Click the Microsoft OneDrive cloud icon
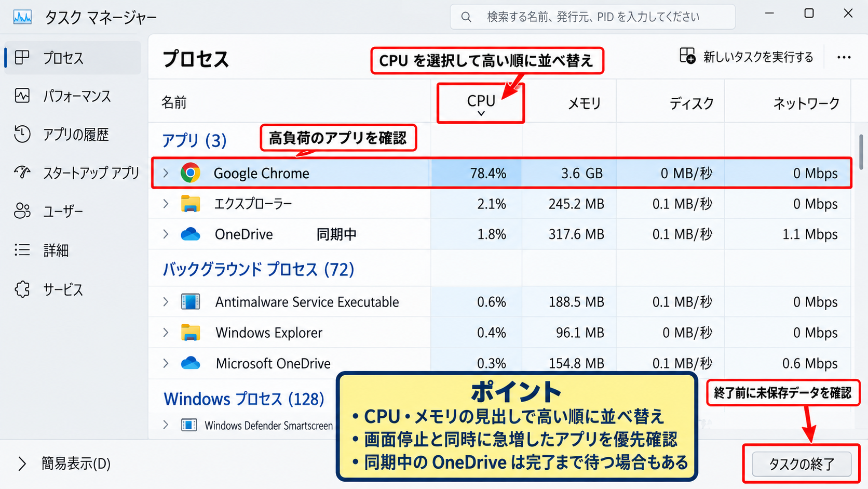 click(x=191, y=363)
